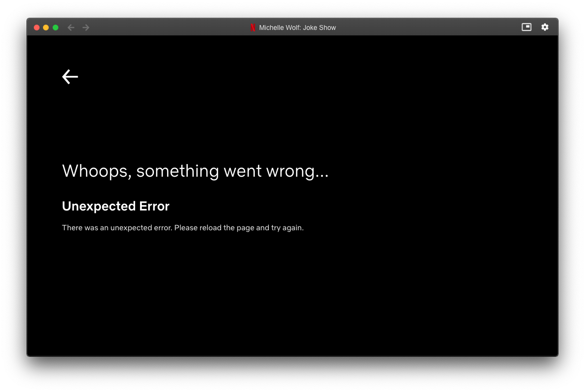Click the word Whoops in the heading
This screenshot has width=585, height=392.
(x=95, y=171)
